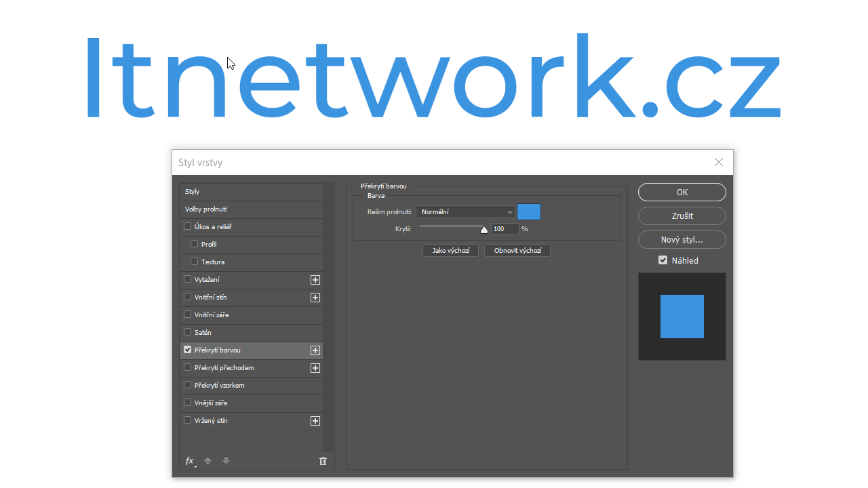
Task: Enable the Profil checkbox
Action: click(x=195, y=244)
